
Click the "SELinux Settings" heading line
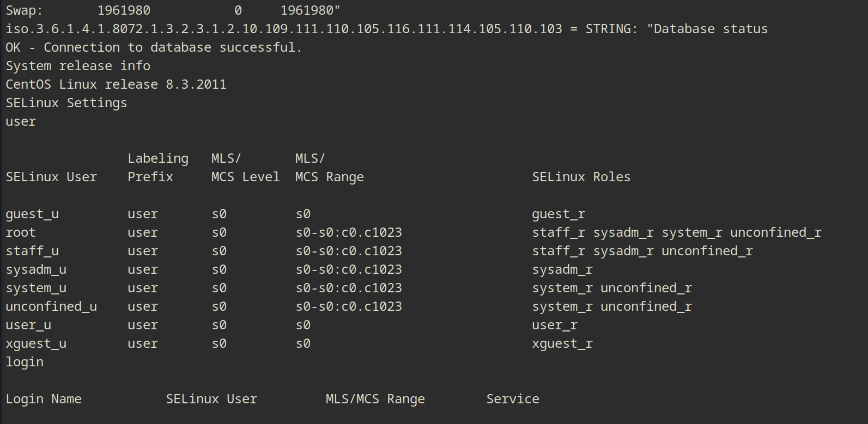[x=66, y=103]
